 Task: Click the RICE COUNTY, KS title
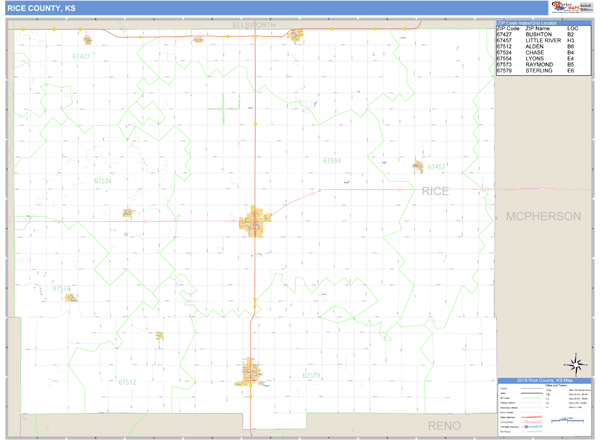(41, 8)
